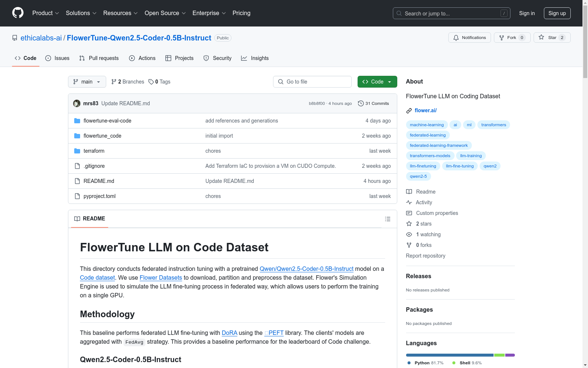Click the mrs83 avatar image

77,103
